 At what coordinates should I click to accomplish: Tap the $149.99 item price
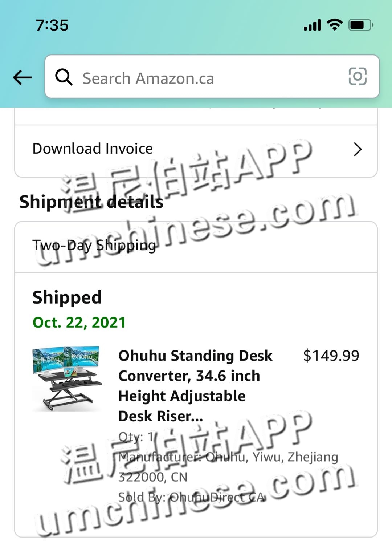[x=331, y=355]
